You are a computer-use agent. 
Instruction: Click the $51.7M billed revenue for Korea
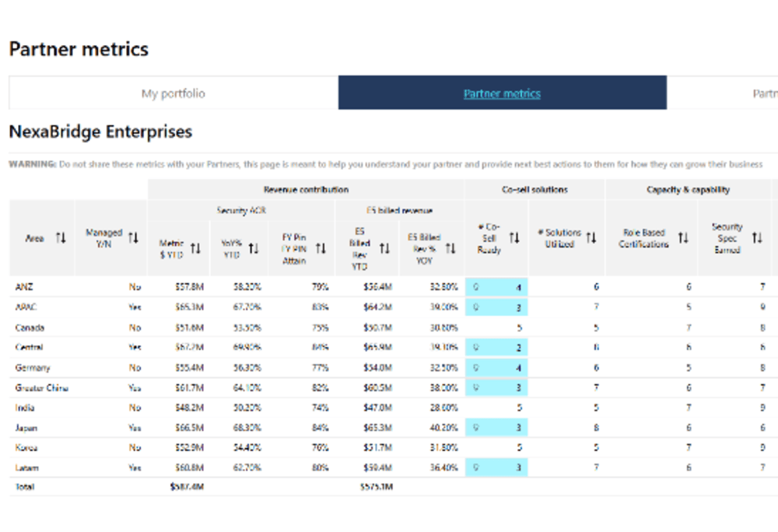click(377, 447)
